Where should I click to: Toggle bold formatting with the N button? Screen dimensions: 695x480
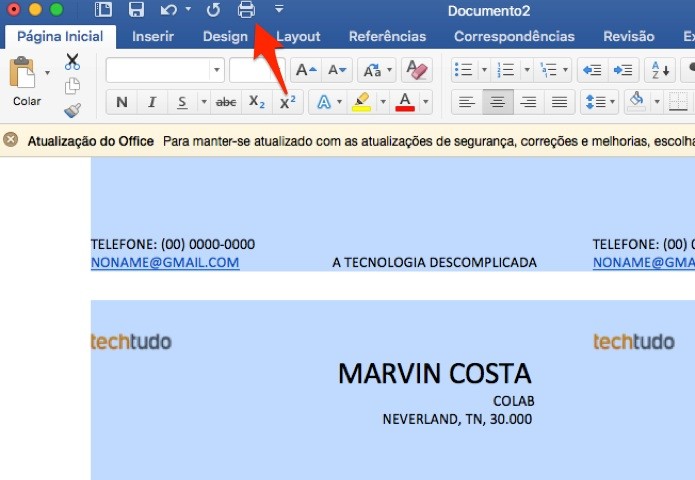122,102
